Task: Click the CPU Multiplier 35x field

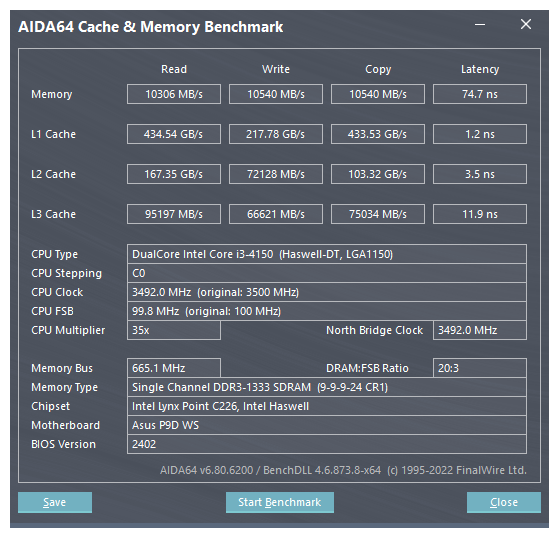Action: 174,330
